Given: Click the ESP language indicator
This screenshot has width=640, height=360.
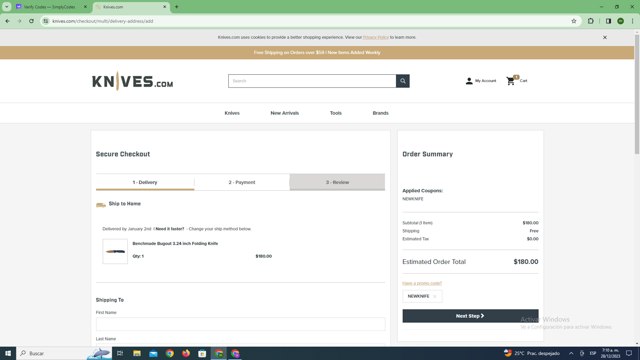Looking at the screenshot, I should point(593,353).
